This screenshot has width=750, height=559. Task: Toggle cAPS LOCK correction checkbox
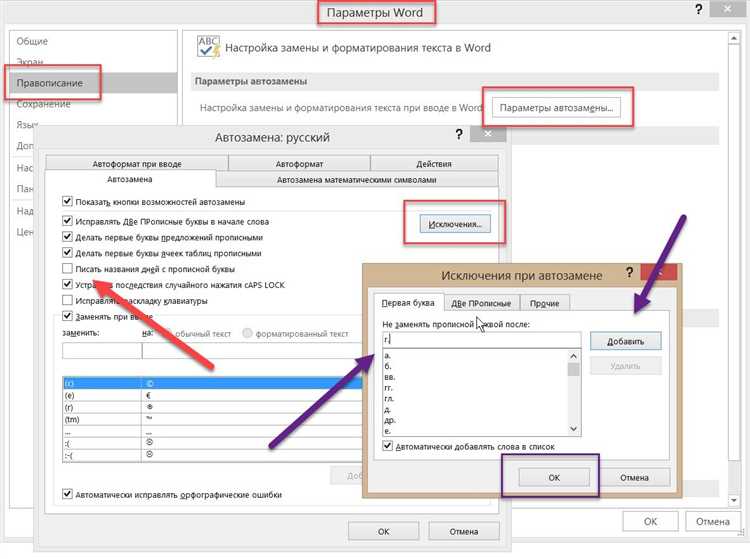[x=67, y=284]
